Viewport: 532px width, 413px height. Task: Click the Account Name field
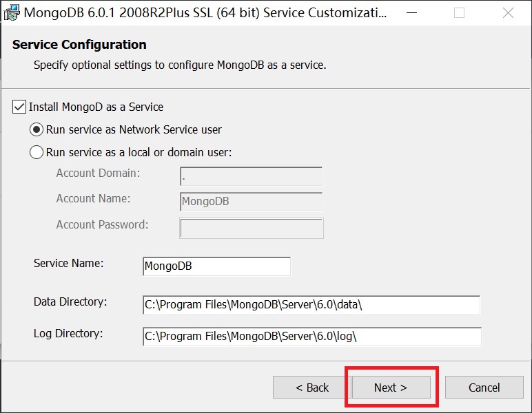click(x=251, y=202)
